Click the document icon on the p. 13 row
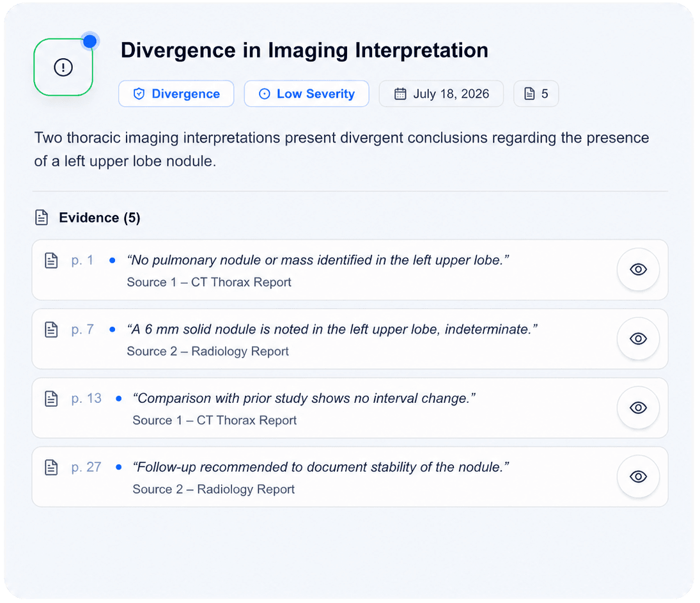The width and height of the screenshot is (700, 603). 51,398
